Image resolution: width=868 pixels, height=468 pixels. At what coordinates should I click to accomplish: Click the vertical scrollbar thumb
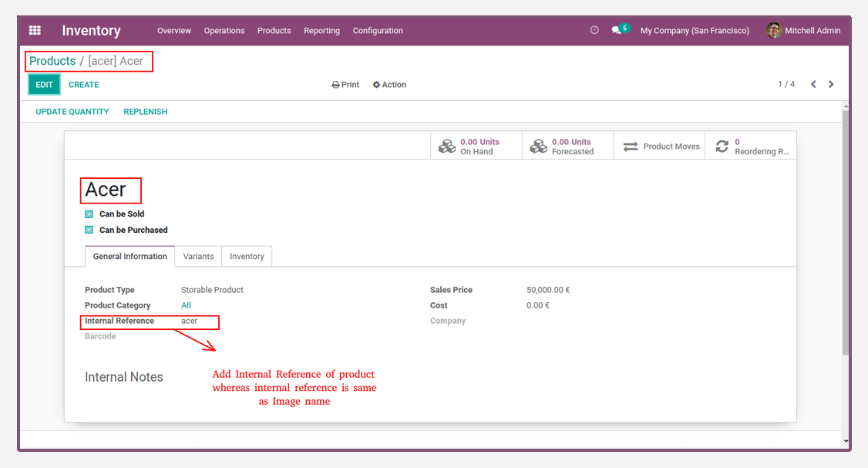[x=846, y=233]
